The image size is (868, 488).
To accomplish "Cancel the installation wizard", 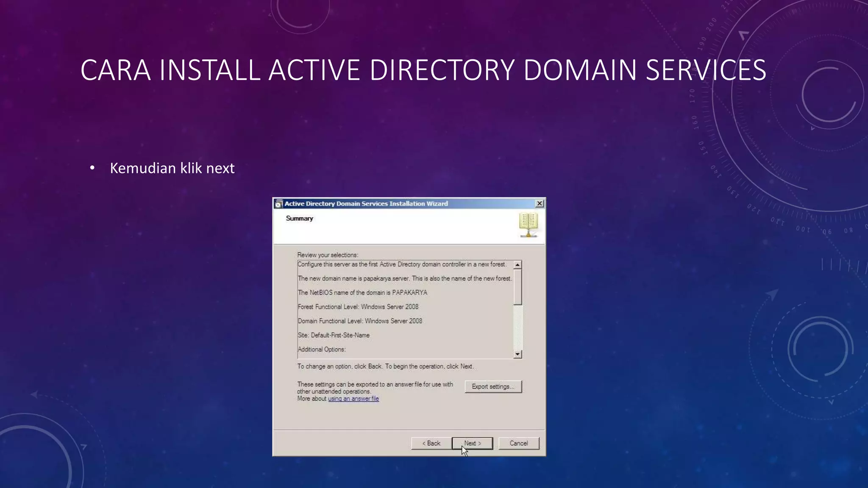I will click(518, 443).
